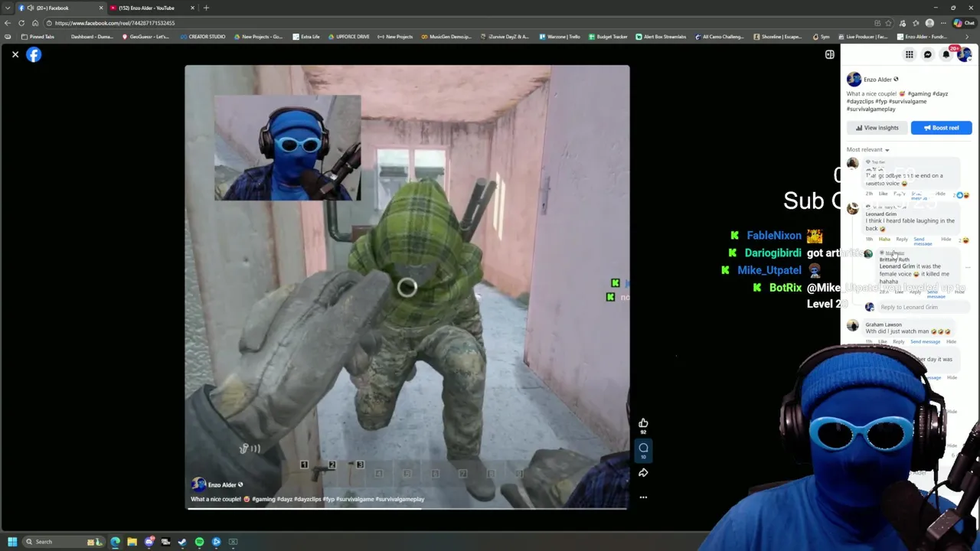Open the Extra Life bookmark

tap(306, 37)
